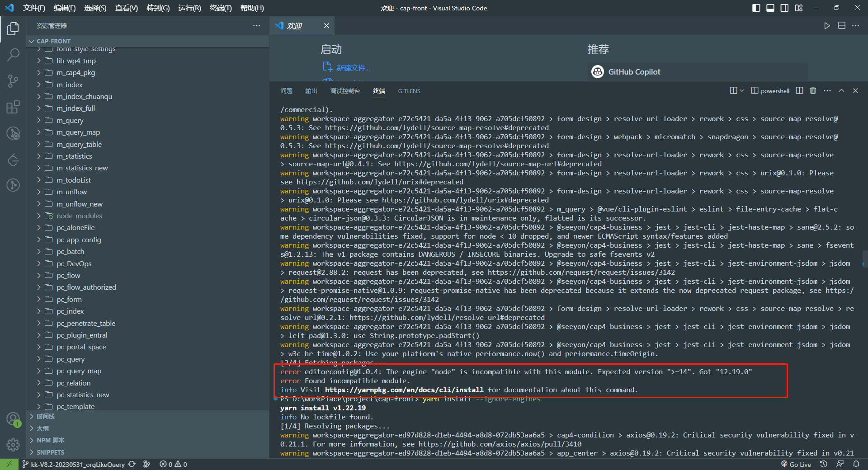The width and height of the screenshot is (868, 470).
Task: Click the Manage settings gear icon
Action: coord(13,445)
